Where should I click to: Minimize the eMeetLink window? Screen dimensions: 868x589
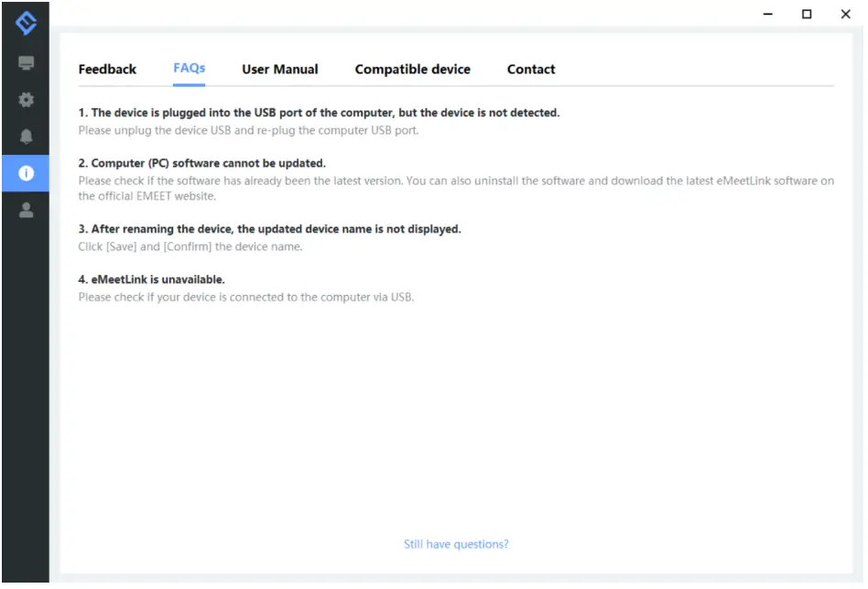(x=768, y=15)
